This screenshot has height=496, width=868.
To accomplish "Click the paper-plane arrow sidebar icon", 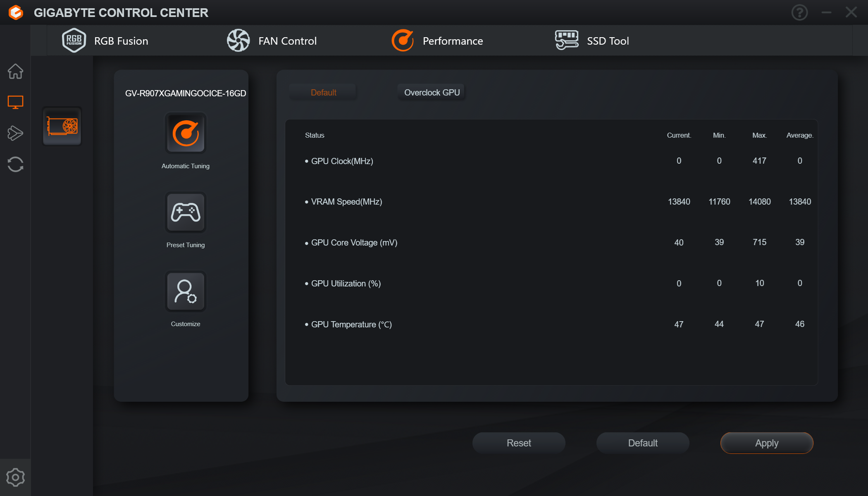I will pyautogui.click(x=15, y=133).
